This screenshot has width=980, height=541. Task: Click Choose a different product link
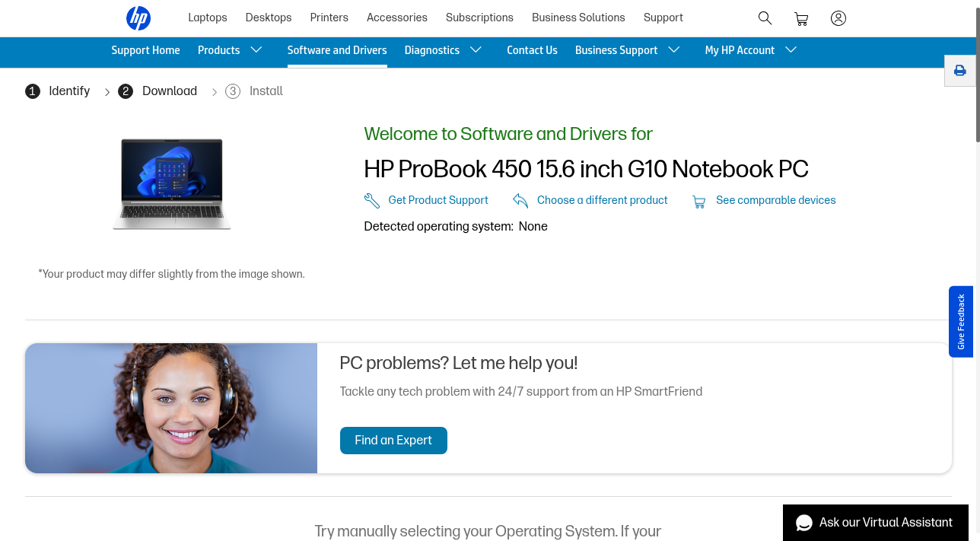tap(602, 200)
